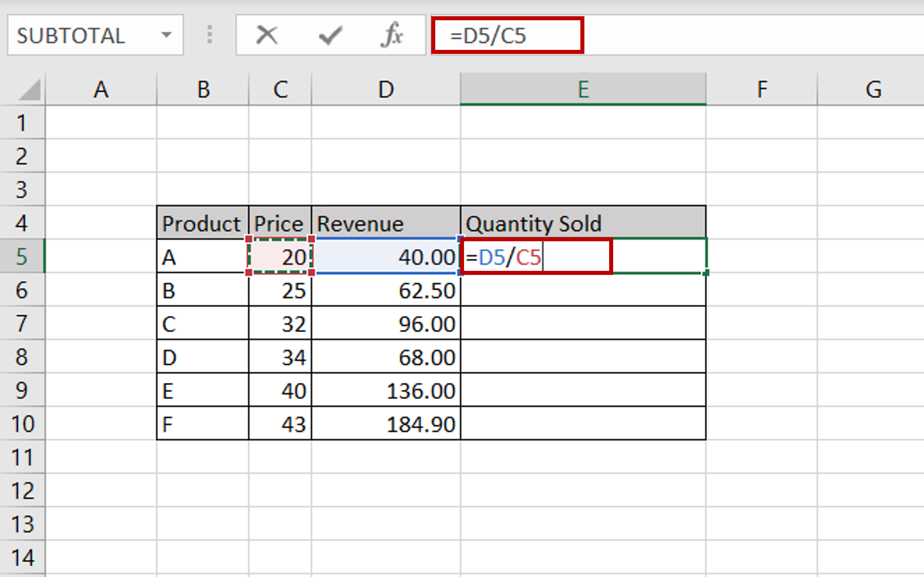Click the SUBTOTAL name box field

(x=95, y=35)
